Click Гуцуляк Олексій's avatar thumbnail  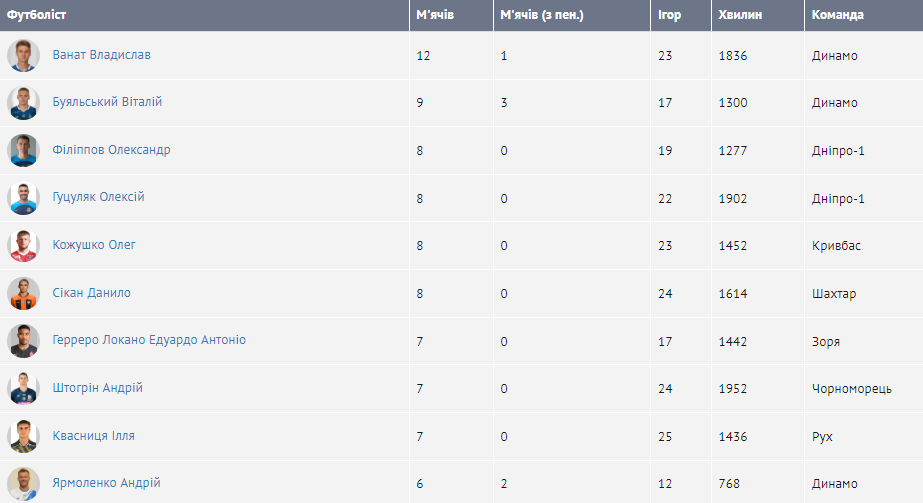click(23, 198)
